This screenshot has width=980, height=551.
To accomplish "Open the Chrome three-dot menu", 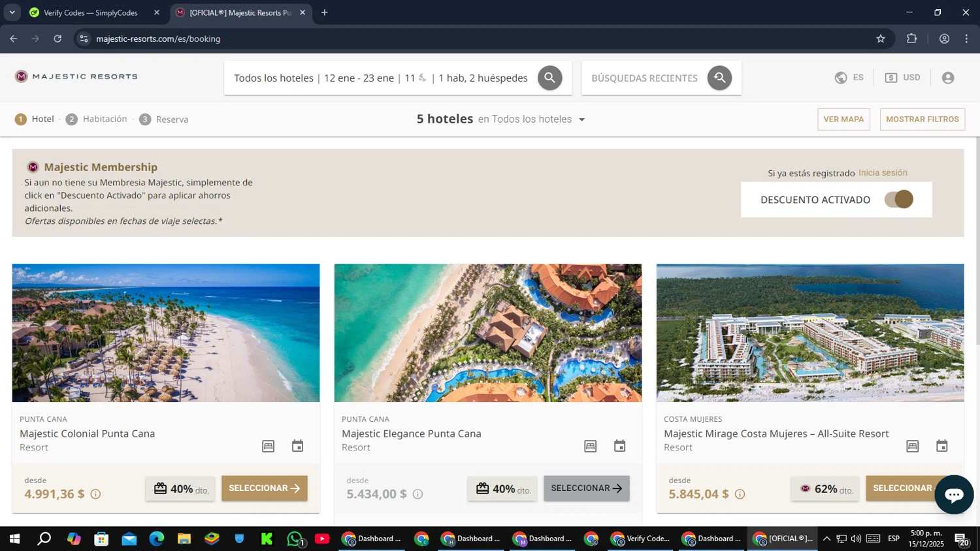I will coord(966,39).
